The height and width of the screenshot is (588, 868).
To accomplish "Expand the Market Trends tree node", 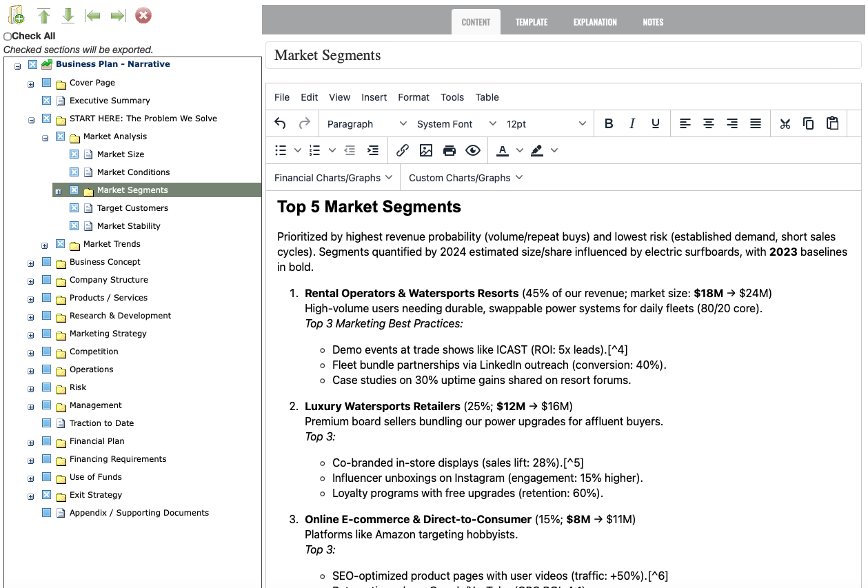I will tap(45, 245).
